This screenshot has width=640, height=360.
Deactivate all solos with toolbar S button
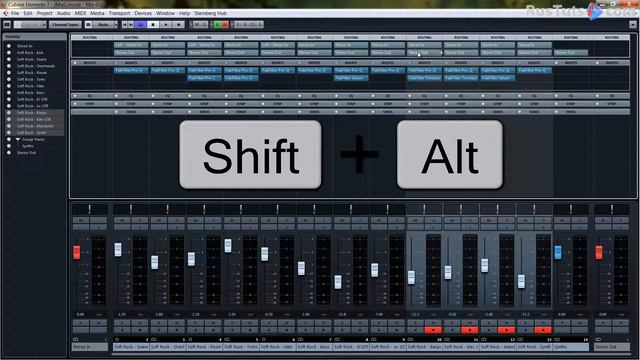(x=204, y=25)
